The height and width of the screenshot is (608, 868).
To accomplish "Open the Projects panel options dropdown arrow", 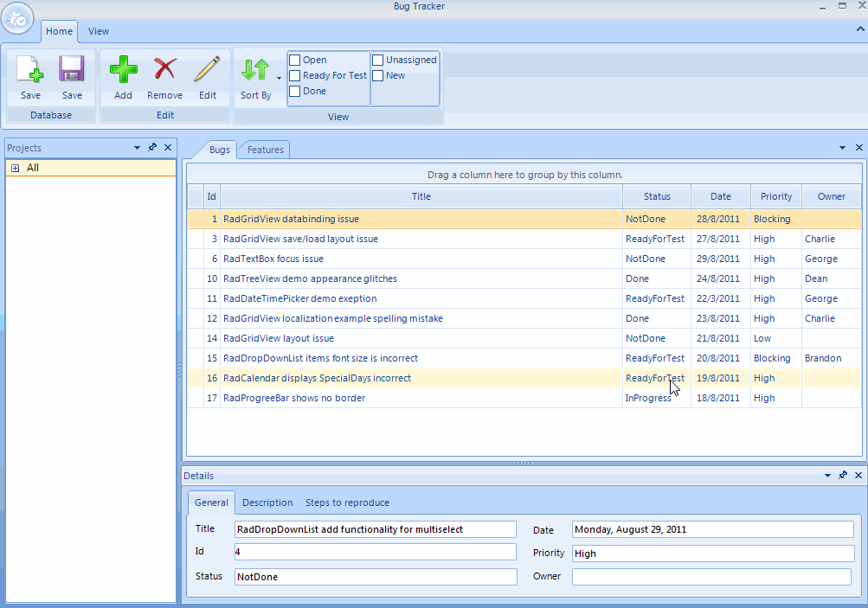I will [x=137, y=148].
